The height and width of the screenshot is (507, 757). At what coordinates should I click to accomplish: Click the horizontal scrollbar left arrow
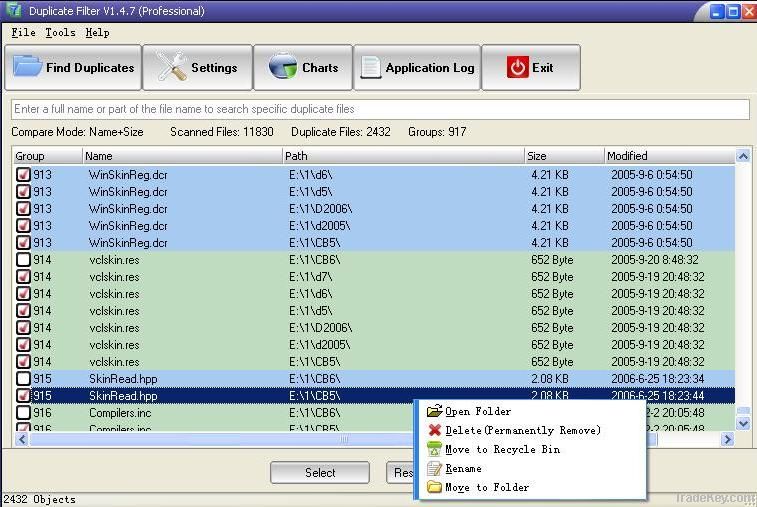(x=22, y=439)
